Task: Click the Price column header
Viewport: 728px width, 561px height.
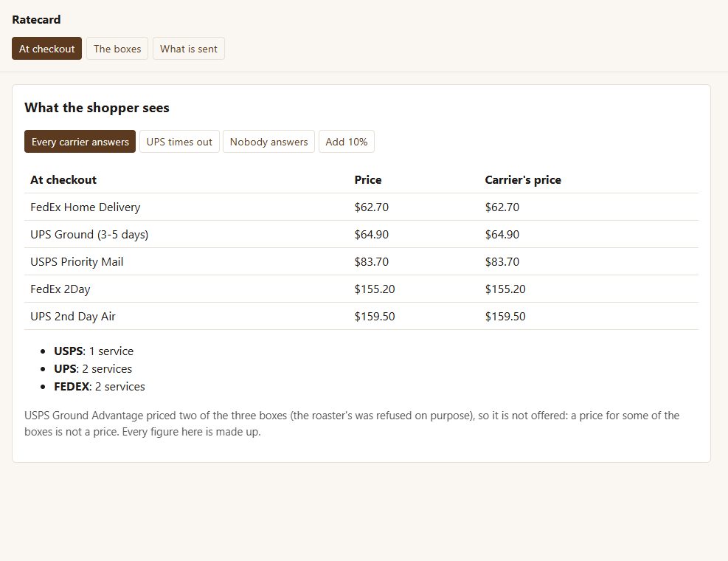Action: pos(368,180)
